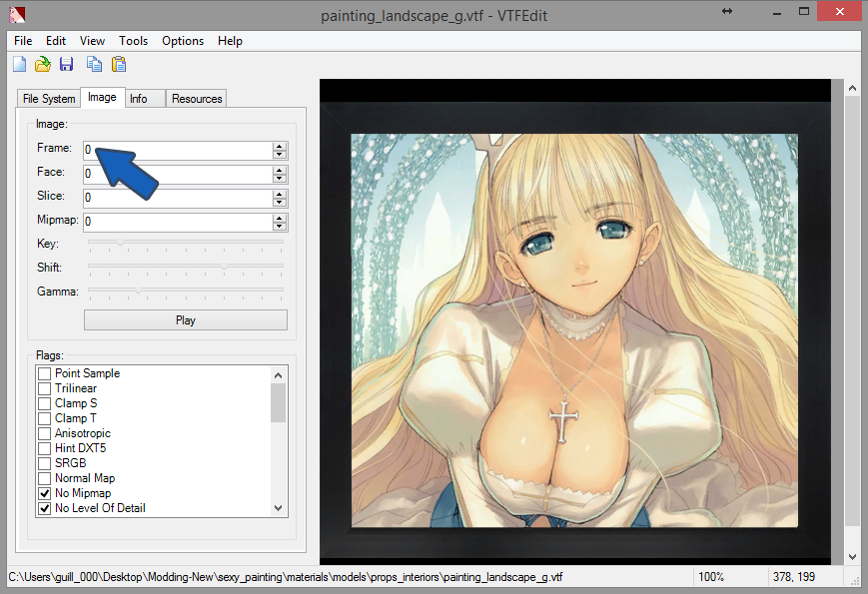Enable the SRGB flag
The height and width of the screenshot is (594, 868).
pyautogui.click(x=44, y=463)
